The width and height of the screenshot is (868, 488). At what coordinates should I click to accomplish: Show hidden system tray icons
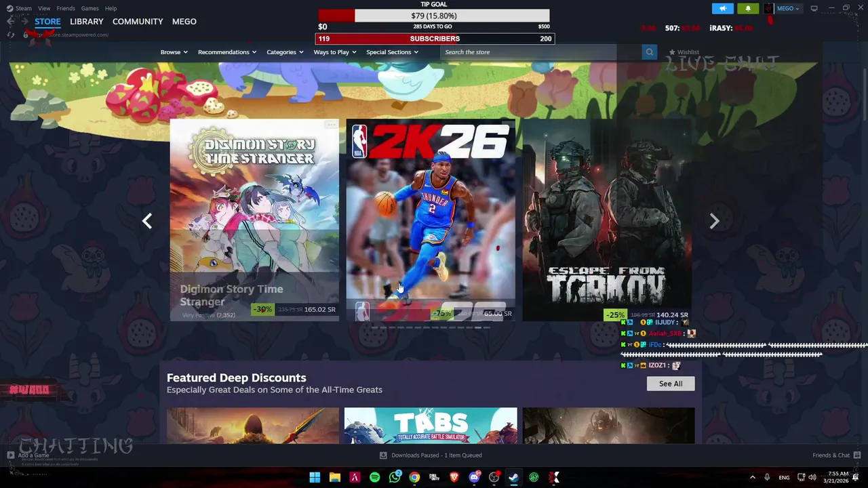[x=752, y=477]
